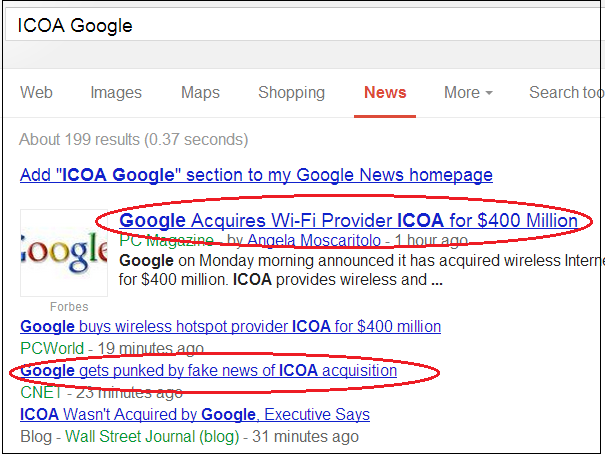Open Google buys wireless hotspot provider ICOA link
This screenshot has width=605, height=458.
pyautogui.click(x=230, y=327)
